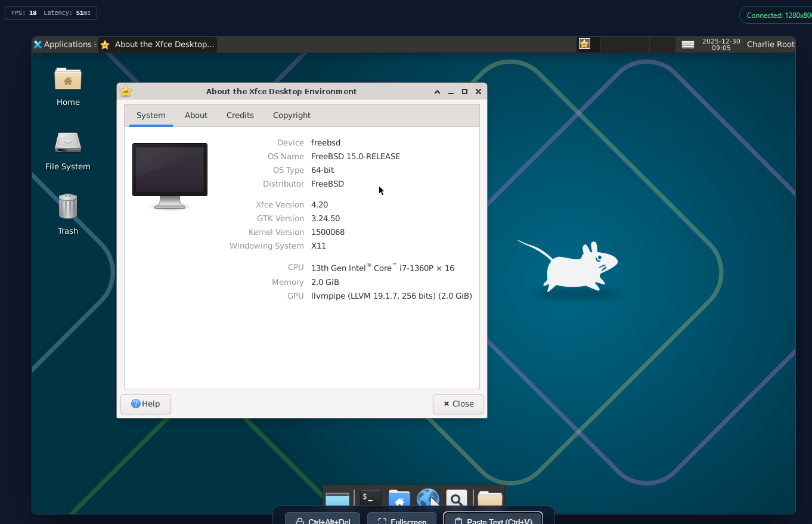
Task: Click the GPU llvmpipe value text
Action: (x=392, y=296)
